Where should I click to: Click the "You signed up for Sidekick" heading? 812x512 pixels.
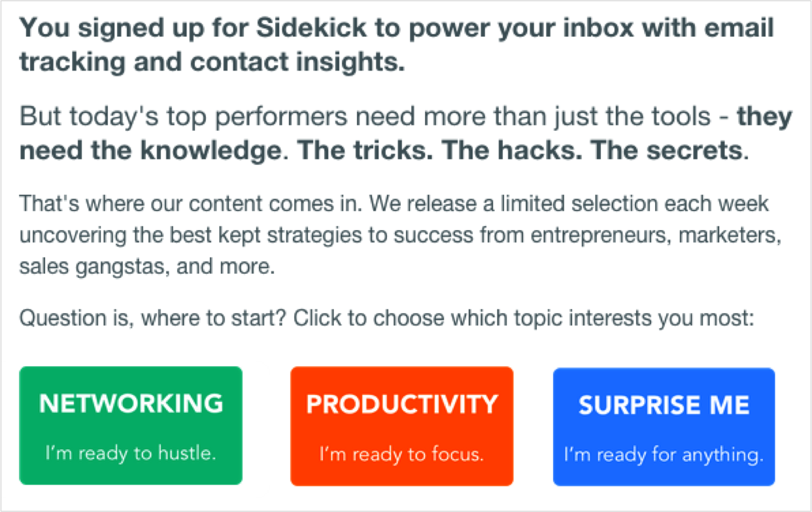point(397,29)
